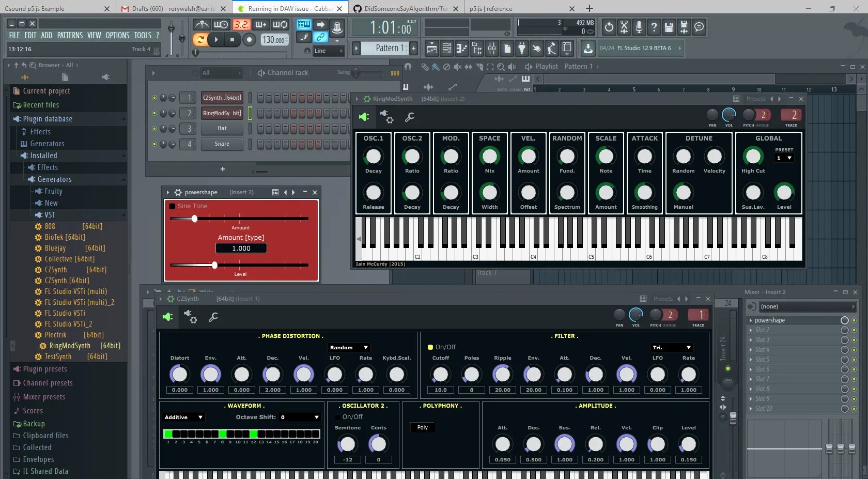This screenshot has width=868, height=479.
Task: Select the Snare channel button
Action: click(x=222, y=144)
